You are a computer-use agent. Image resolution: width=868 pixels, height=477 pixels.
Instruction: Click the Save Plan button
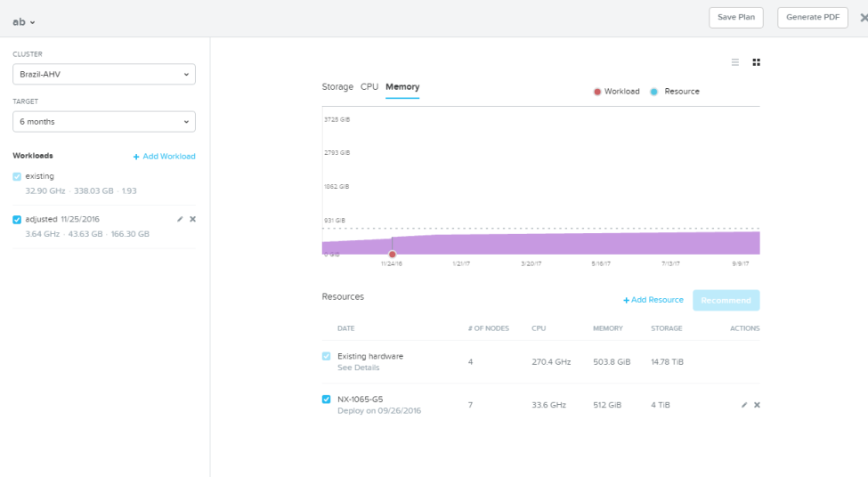coord(736,18)
